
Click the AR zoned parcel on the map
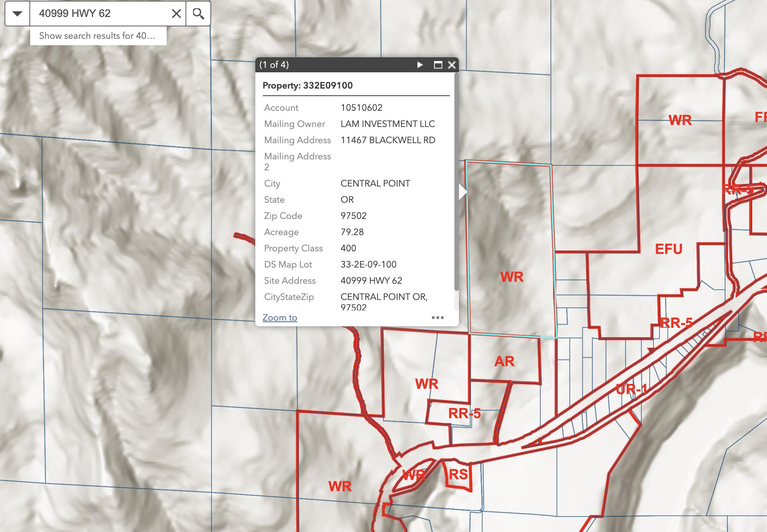pos(504,361)
